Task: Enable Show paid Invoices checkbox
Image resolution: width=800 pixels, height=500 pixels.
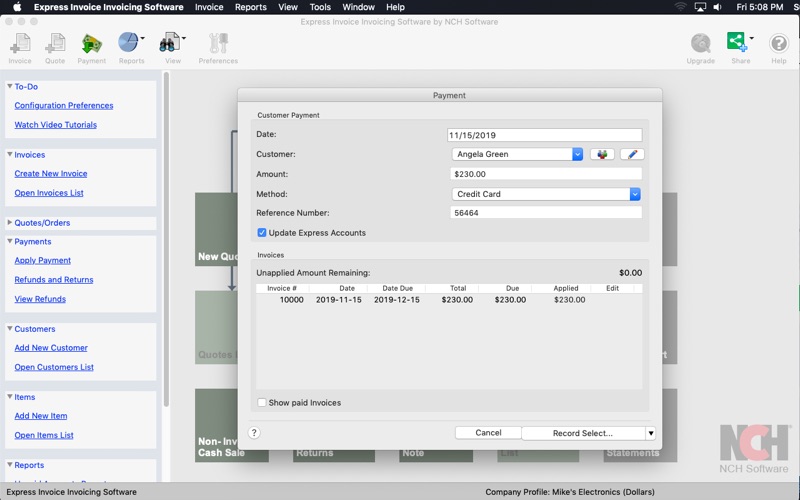Action: (x=262, y=403)
